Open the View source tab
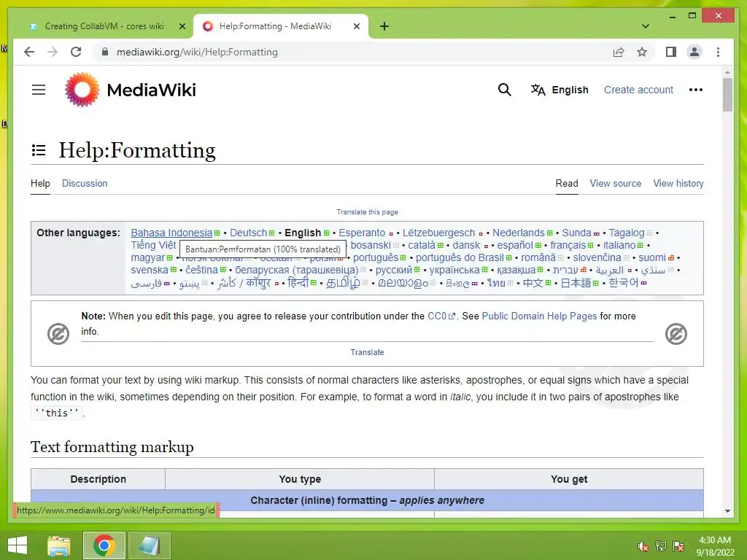The image size is (747, 560). [x=616, y=183]
